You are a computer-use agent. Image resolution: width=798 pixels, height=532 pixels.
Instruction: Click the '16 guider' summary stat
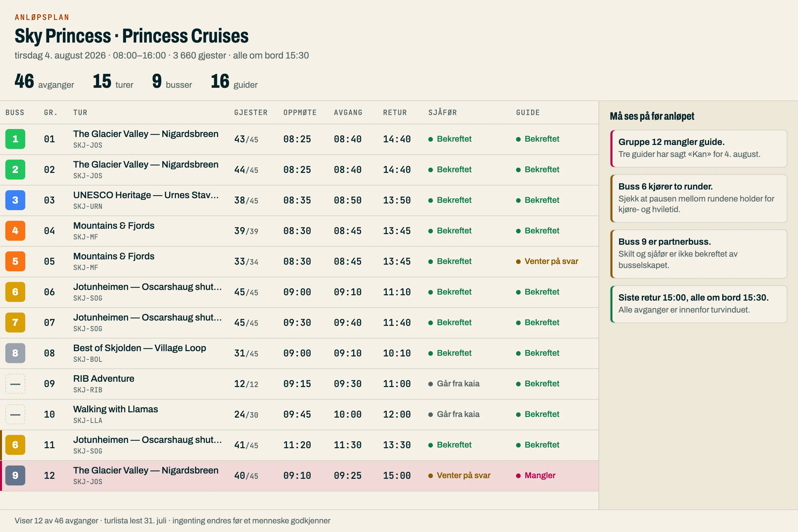tap(234, 81)
